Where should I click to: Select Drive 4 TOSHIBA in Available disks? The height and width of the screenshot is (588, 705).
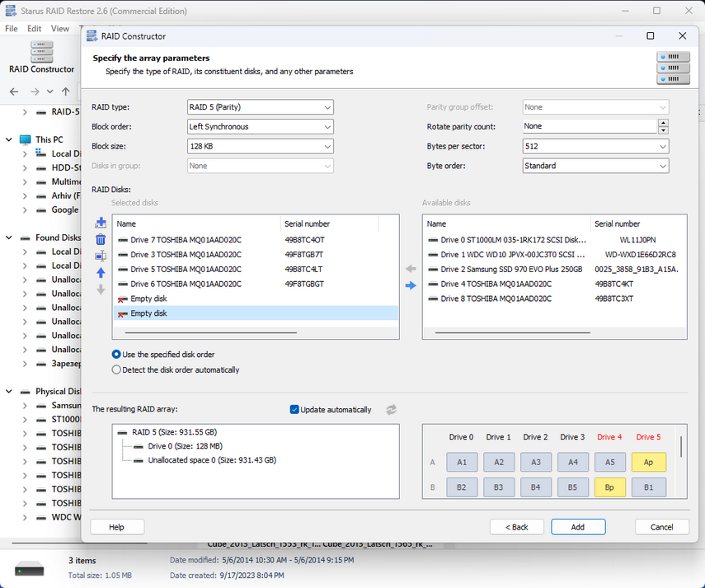(x=554, y=284)
